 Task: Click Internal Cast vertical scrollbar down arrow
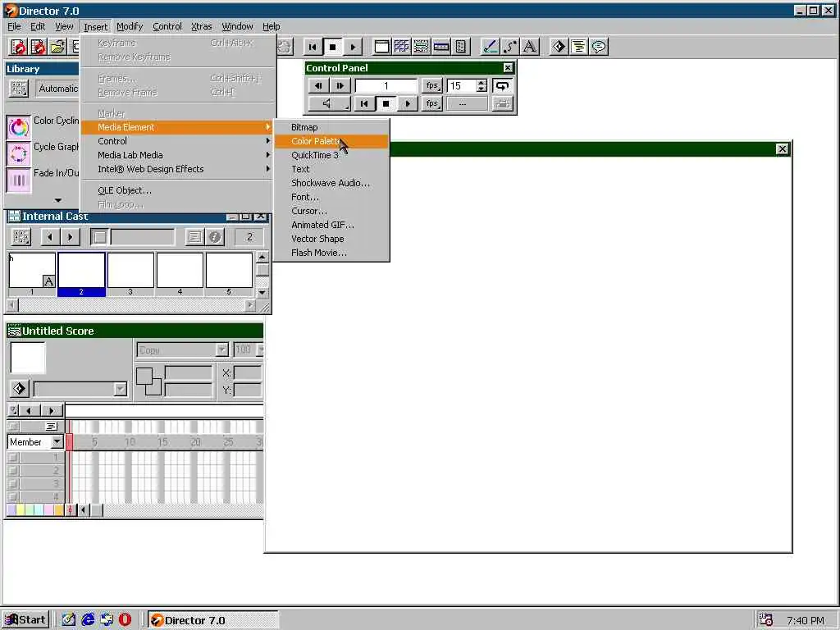point(262,293)
